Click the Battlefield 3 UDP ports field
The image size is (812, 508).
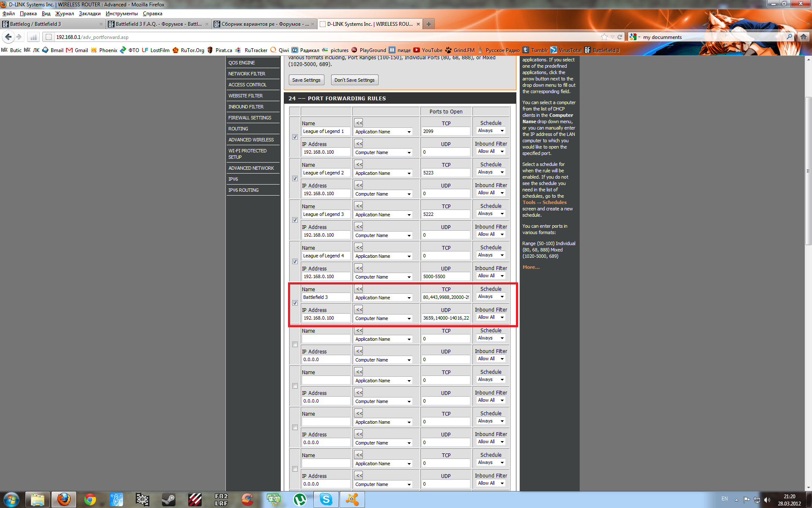click(x=446, y=318)
